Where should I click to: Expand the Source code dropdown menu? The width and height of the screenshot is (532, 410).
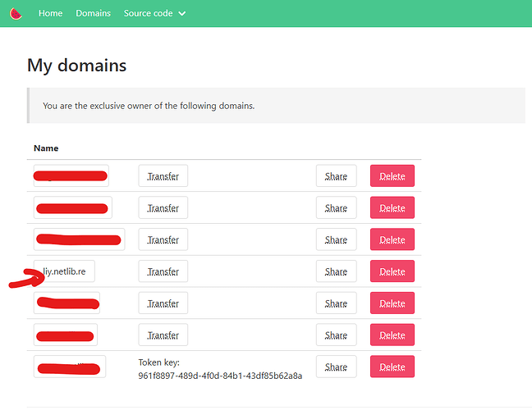pos(154,13)
